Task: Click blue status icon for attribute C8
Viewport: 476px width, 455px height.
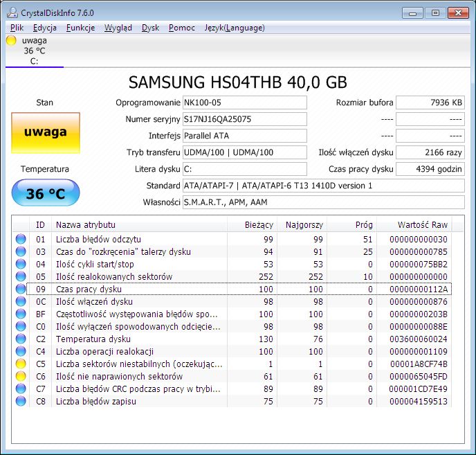Action: [x=21, y=401]
